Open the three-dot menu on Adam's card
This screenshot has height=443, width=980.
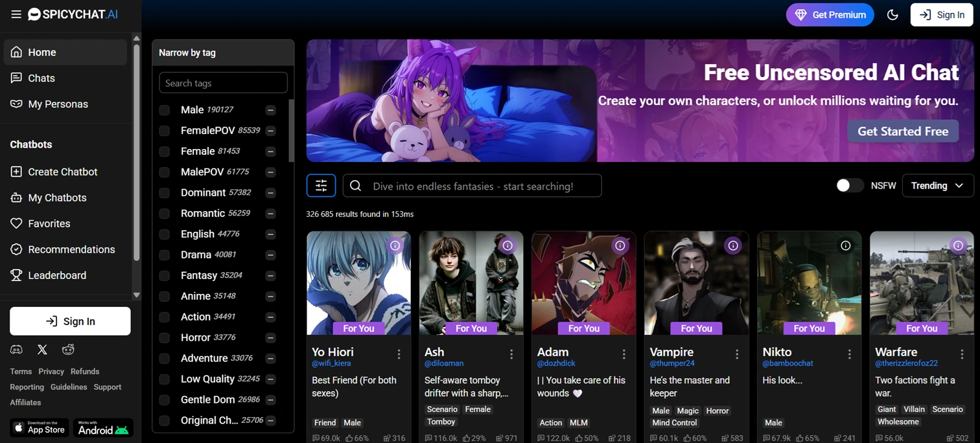click(x=624, y=355)
